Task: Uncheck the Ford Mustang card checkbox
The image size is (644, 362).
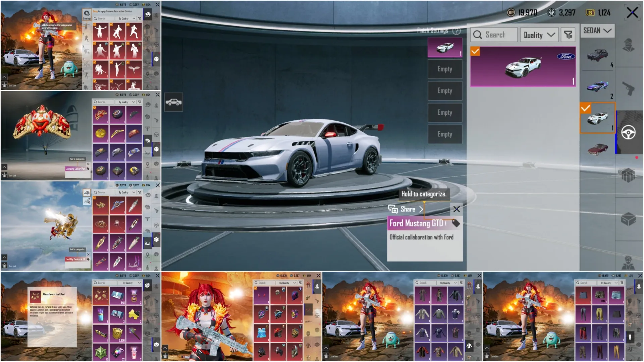Action: (475, 51)
